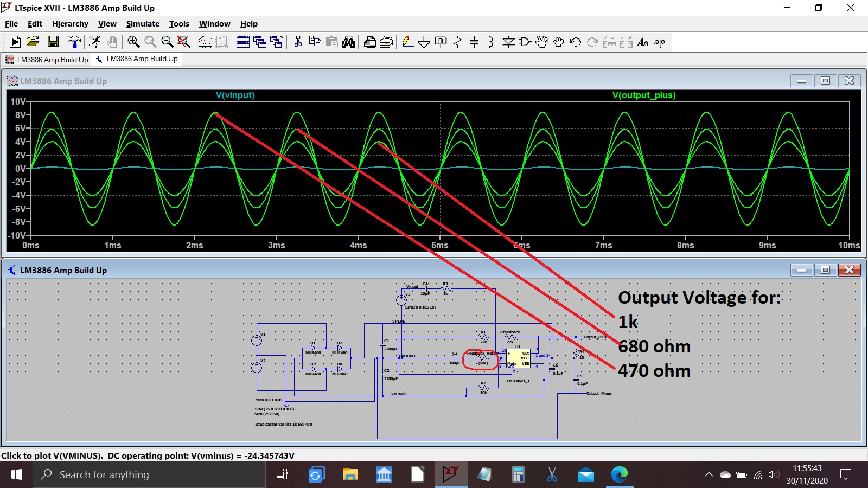Click the Windows Start button

coord(16,475)
